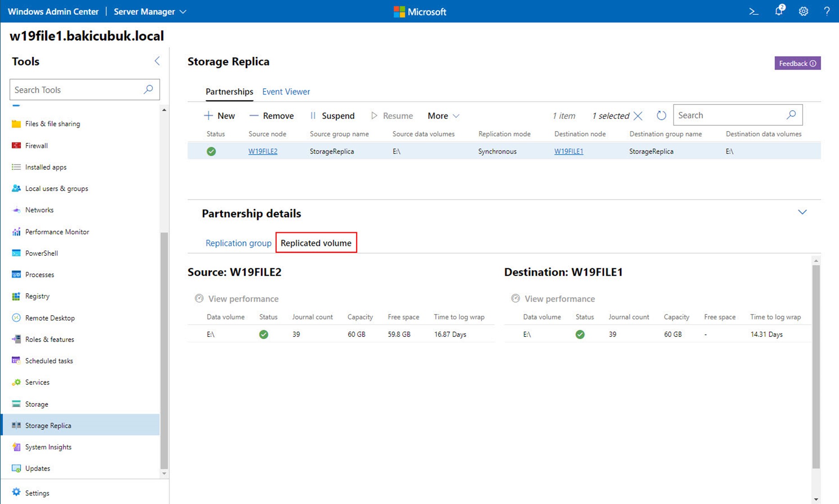The width and height of the screenshot is (839, 504).
Task: Click the Tools list scrollbar
Action: coord(164,350)
